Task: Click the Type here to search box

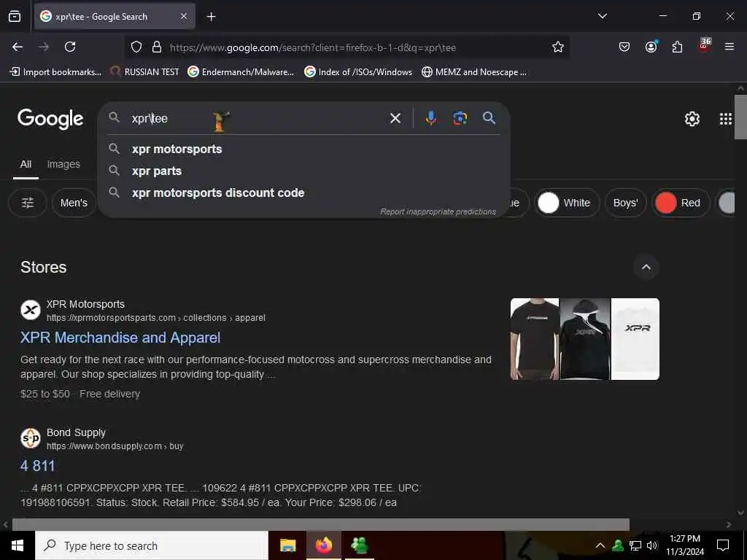Action: 152,545
